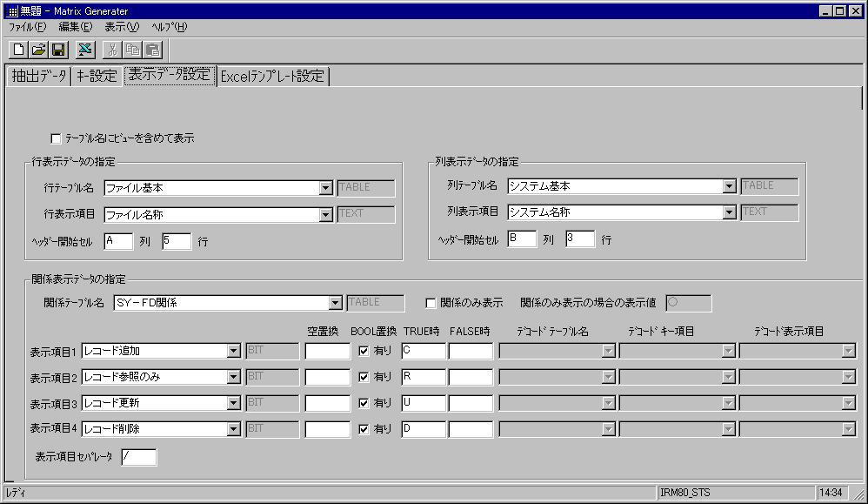Screen dimensions: 868x504
Task: Open the ファイル(F) menu
Action: coord(26,27)
